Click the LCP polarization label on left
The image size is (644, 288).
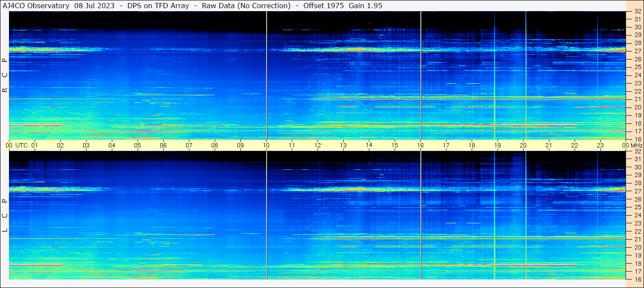5,215
